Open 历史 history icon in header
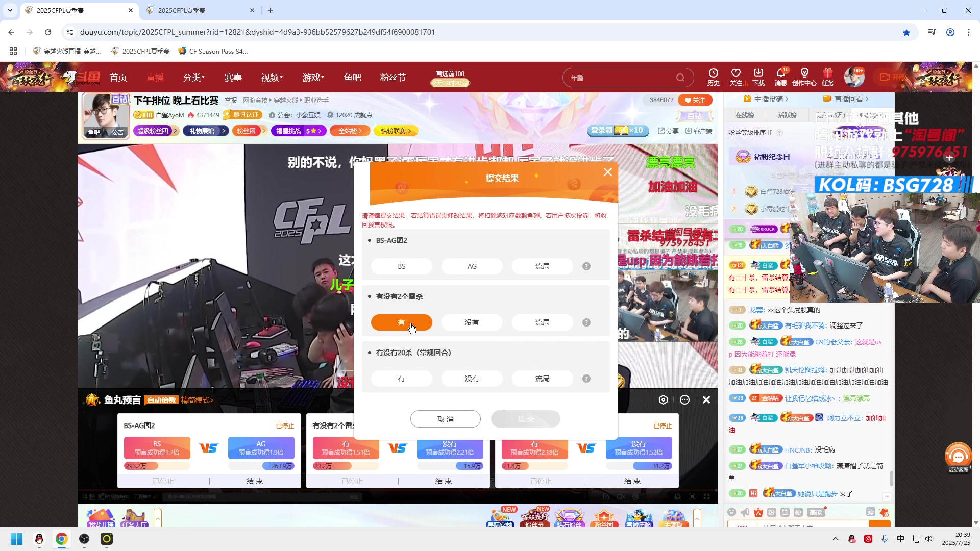The width and height of the screenshot is (980, 551). (x=713, y=77)
